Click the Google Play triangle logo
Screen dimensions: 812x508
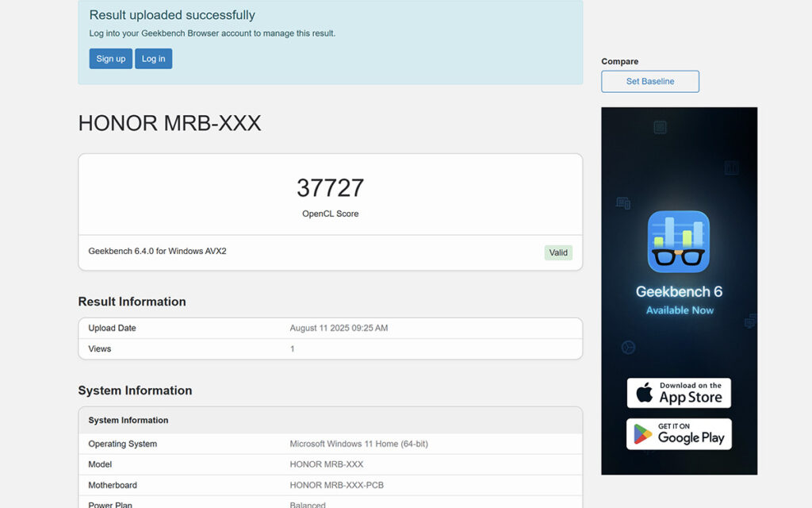(x=642, y=434)
